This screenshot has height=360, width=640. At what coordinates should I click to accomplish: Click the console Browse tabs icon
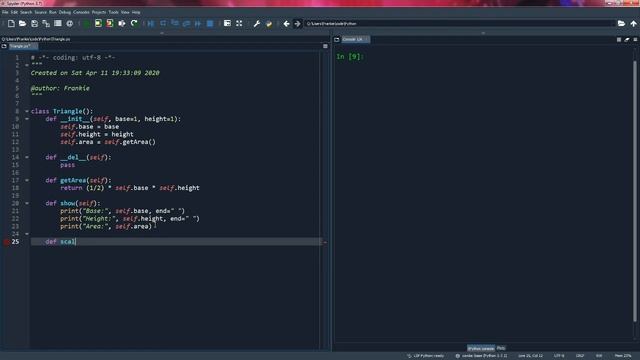point(337,40)
